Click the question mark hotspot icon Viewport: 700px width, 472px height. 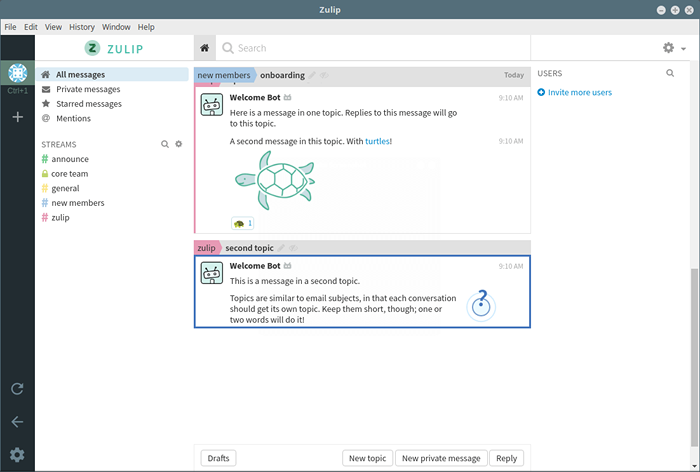point(481,305)
